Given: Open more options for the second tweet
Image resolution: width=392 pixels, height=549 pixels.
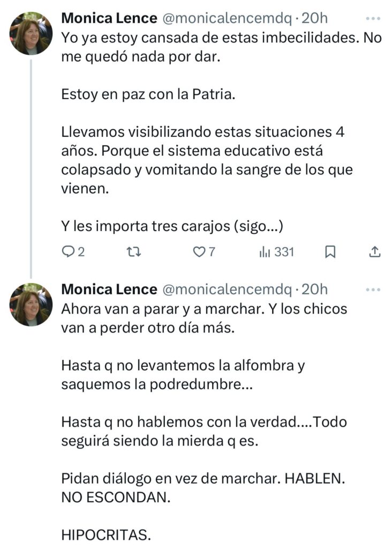Looking at the screenshot, I should 372,290.
